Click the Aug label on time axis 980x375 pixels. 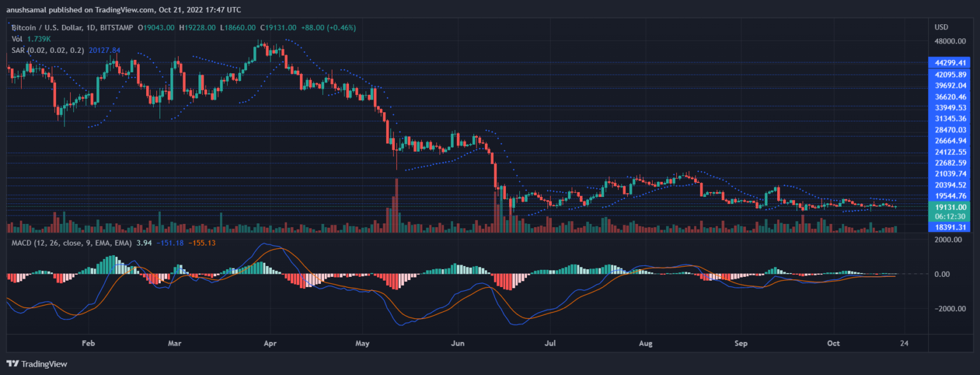[645, 343]
